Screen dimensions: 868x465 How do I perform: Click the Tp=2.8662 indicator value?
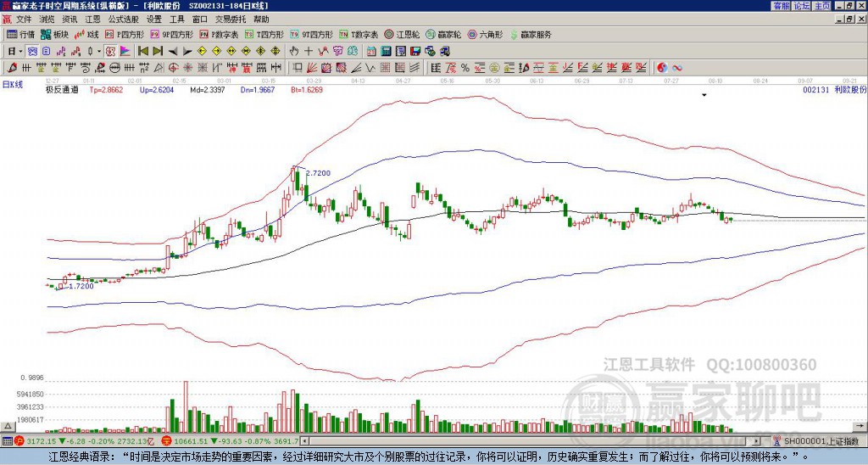click(106, 89)
